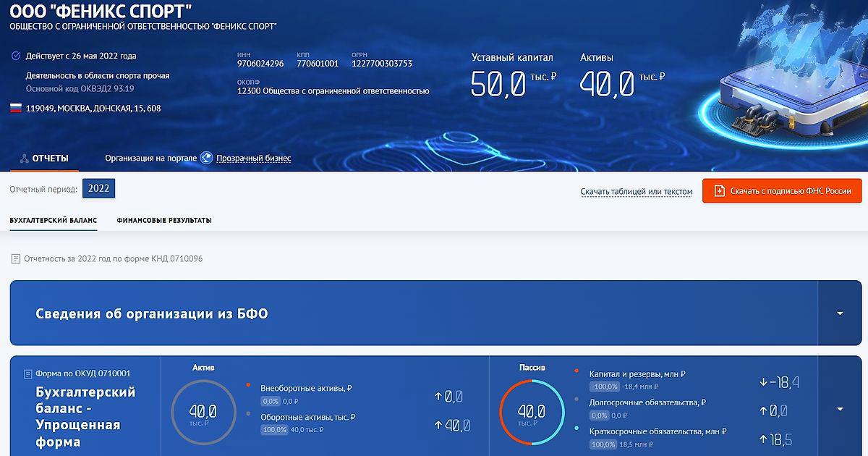Switch to the Бухгалтерский баланс tab
The height and width of the screenshot is (456, 868).
click(53, 220)
